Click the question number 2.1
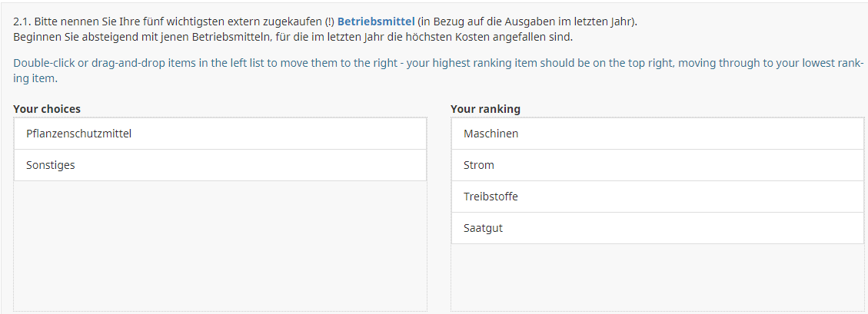 [22, 21]
